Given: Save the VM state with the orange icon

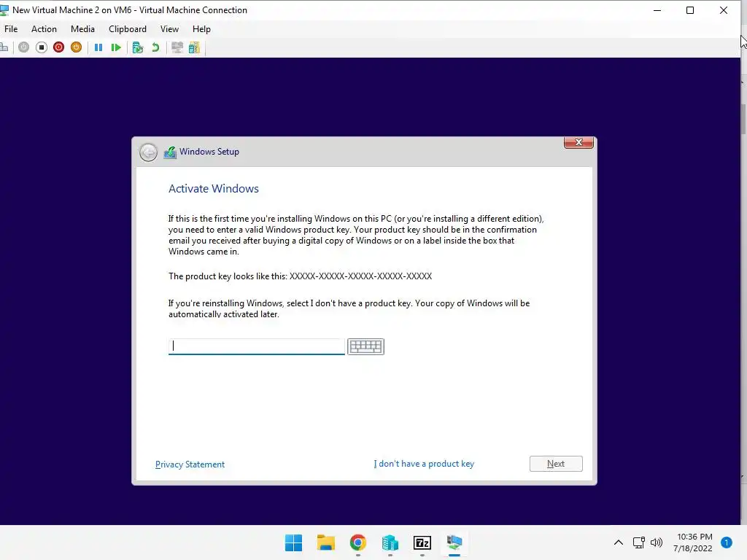Looking at the screenshot, I should 76,47.
